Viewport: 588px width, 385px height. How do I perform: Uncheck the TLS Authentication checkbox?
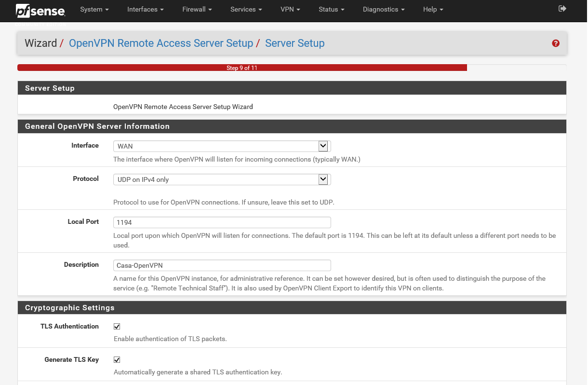(x=117, y=327)
